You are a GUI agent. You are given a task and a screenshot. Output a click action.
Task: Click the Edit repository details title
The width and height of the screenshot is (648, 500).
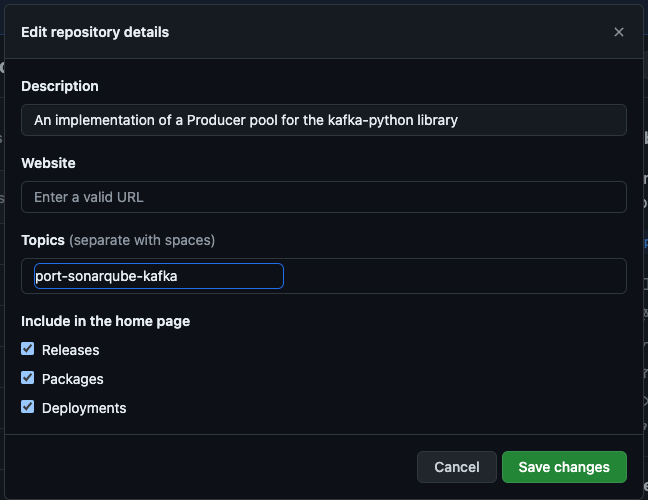95,32
